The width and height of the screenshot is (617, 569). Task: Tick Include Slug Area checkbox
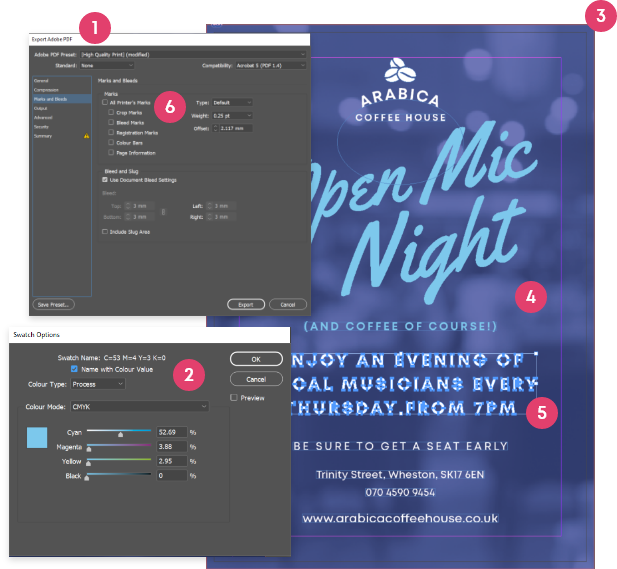click(x=105, y=232)
